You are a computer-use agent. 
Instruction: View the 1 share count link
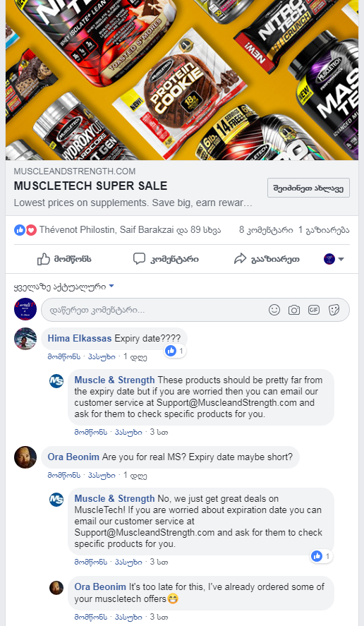click(x=324, y=230)
